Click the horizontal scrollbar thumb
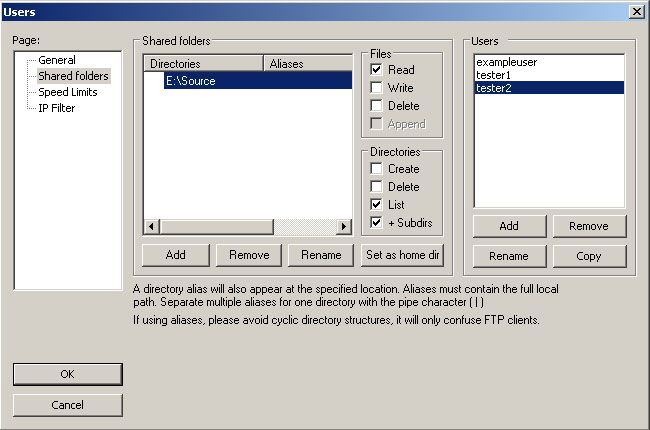 [216, 226]
